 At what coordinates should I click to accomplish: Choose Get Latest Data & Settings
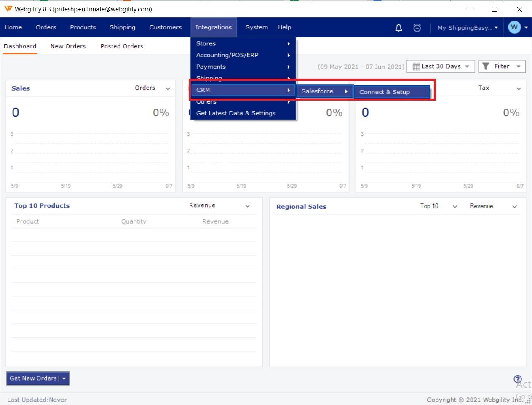coord(243,113)
